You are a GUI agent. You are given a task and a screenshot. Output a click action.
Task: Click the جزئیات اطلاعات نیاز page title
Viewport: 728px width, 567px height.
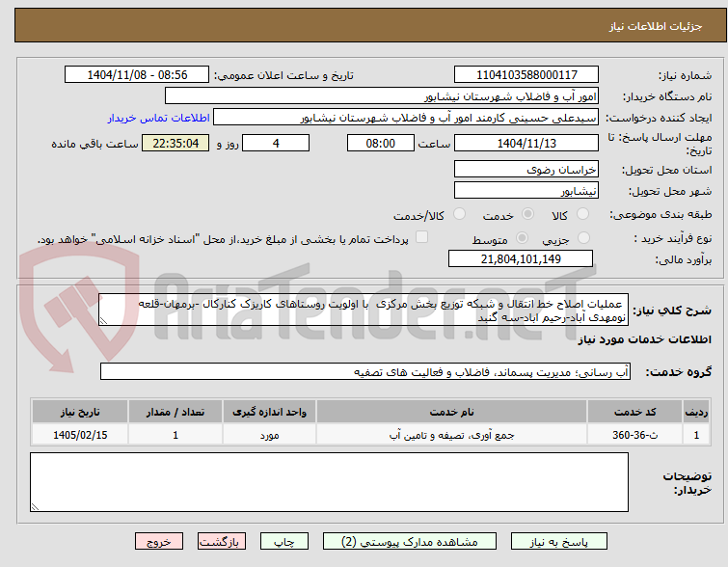[x=656, y=26]
